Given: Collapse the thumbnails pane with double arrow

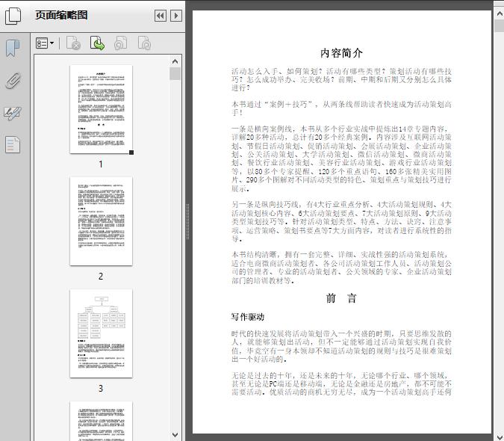Looking at the screenshot, I should click(160, 16).
